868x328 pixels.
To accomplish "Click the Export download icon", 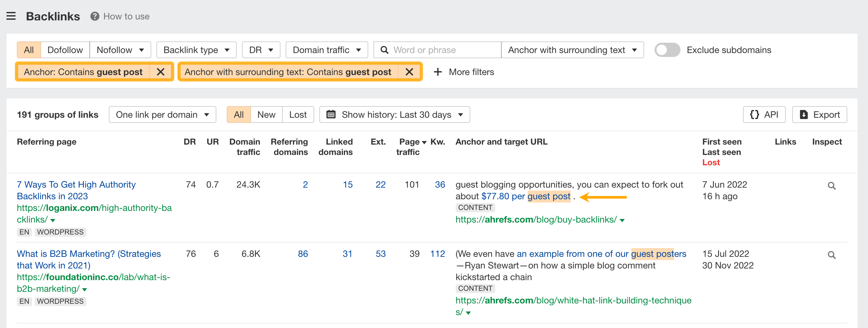I will click(x=804, y=115).
